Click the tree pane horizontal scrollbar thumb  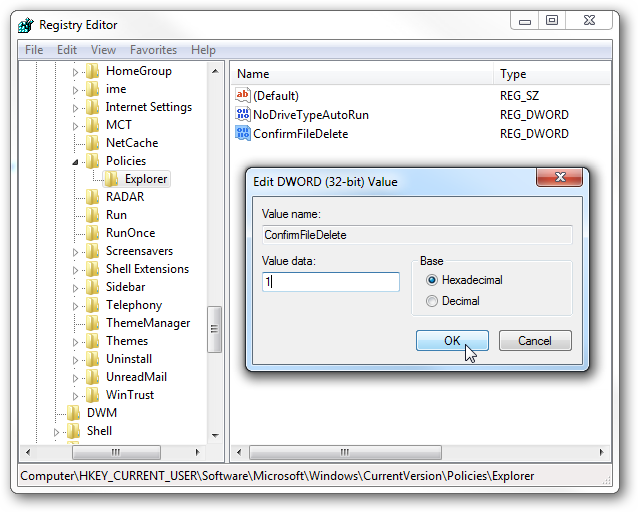pyautogui.click(x=116, y=452)
